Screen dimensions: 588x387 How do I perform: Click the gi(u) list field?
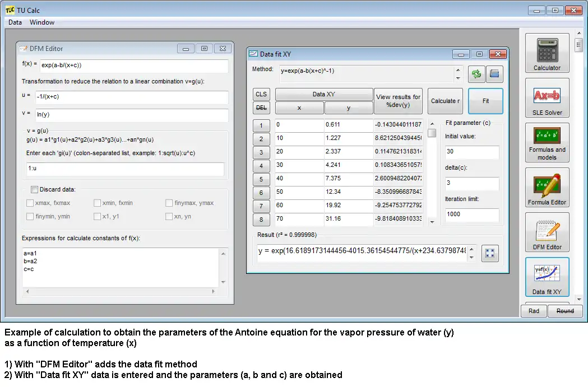coord(125,169)
